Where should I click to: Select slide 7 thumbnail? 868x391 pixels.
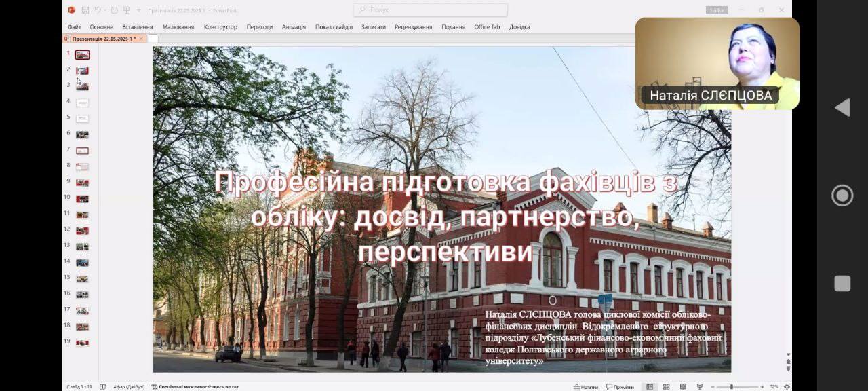pos(82,151)
